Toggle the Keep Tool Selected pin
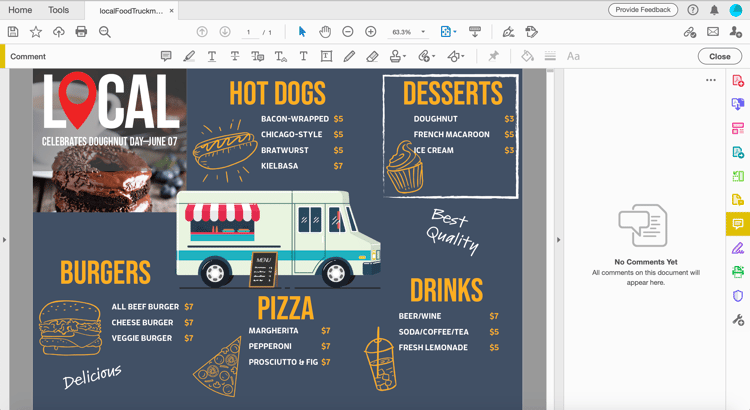 point(493,56)
